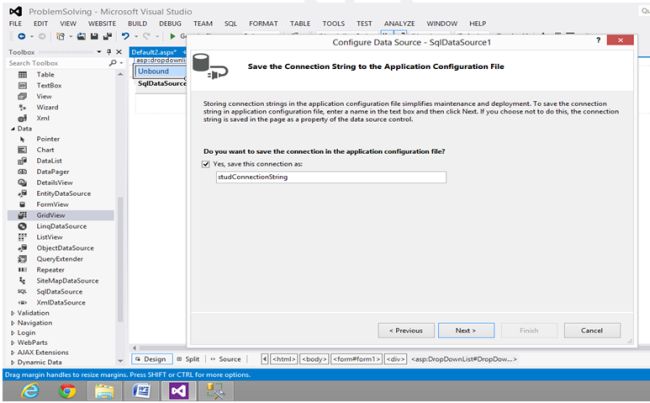The image size is (650, 403).
Task: Expand the Navigation toolbox section
Action: pyautogui.click(x=12, y=323)
